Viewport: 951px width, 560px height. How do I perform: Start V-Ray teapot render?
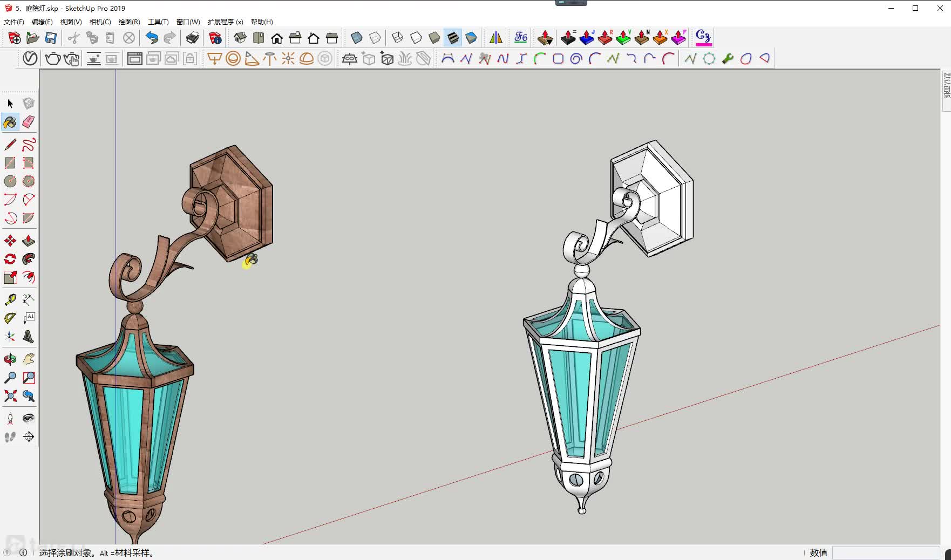[53, 58]
